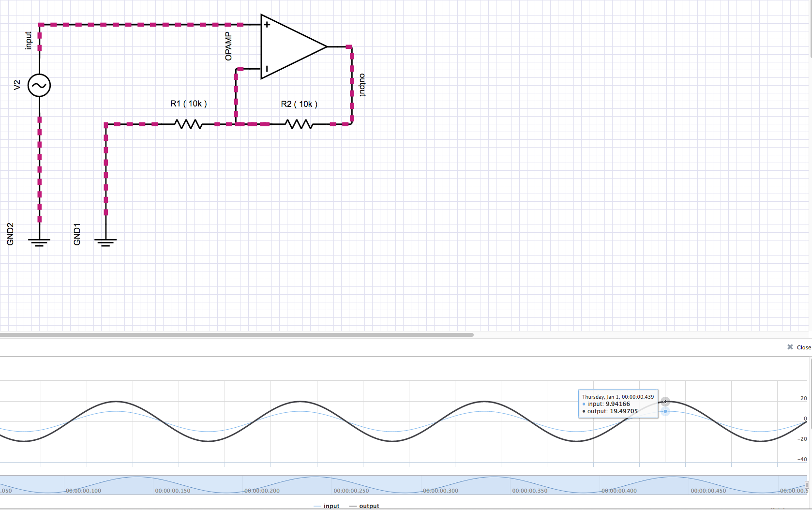Select the OPAMP triangle symbol
Screen dimensions: 812x510
[x=294, y=47]
